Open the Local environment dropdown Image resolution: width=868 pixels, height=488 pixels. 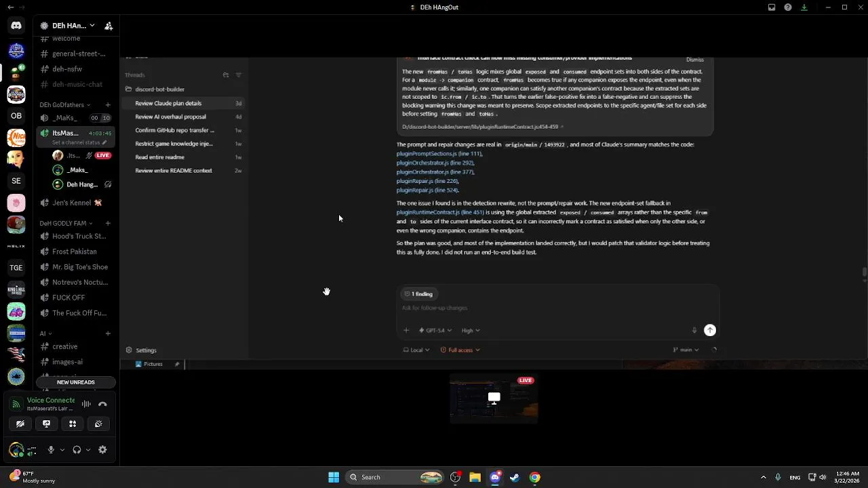[x=416, y=350]
